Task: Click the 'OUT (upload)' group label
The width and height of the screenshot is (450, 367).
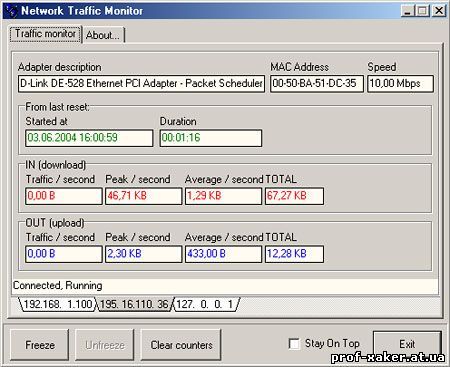Action: tap(55, 223)
